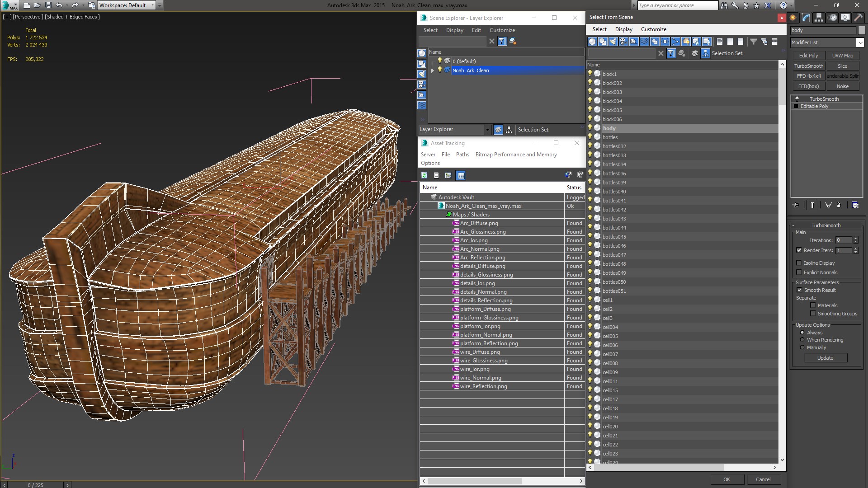Open Edit menu in Scene Explorer

coord(476,30)
